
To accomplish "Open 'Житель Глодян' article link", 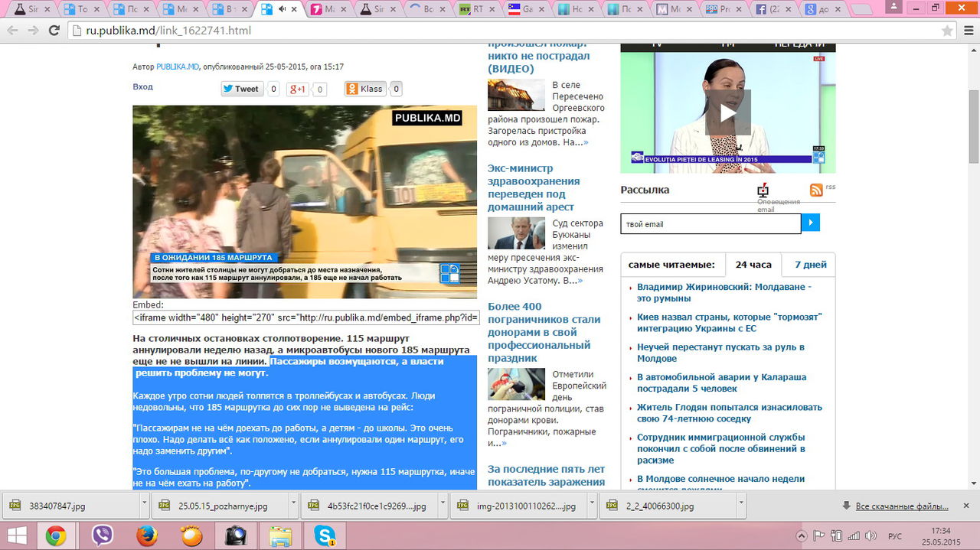I will click(x=730, y=413).
